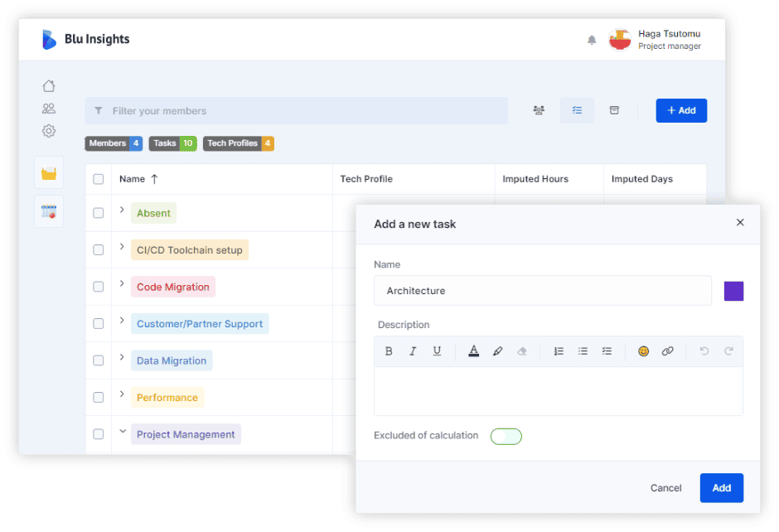The width and height of the screenshot is (779, 532).
Task: Confirm with dialog Add button
Action: click(721, 488)
